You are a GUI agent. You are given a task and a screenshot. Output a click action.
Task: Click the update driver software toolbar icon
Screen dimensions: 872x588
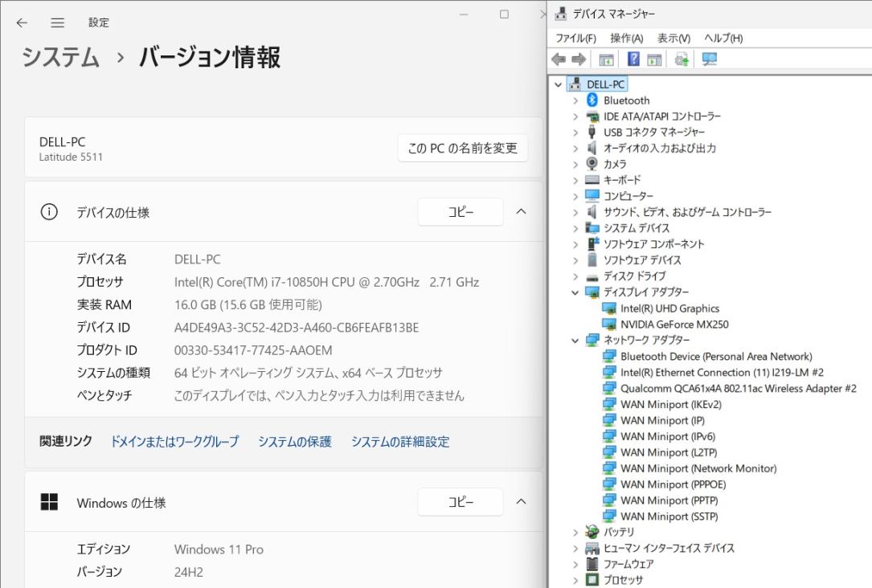[x=682, y=59]
